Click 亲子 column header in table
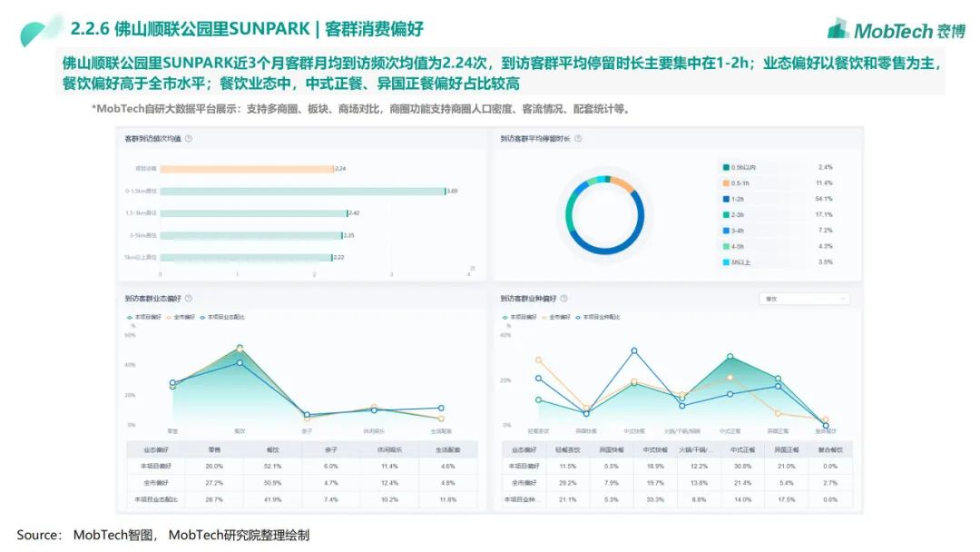 coord(331,450)
